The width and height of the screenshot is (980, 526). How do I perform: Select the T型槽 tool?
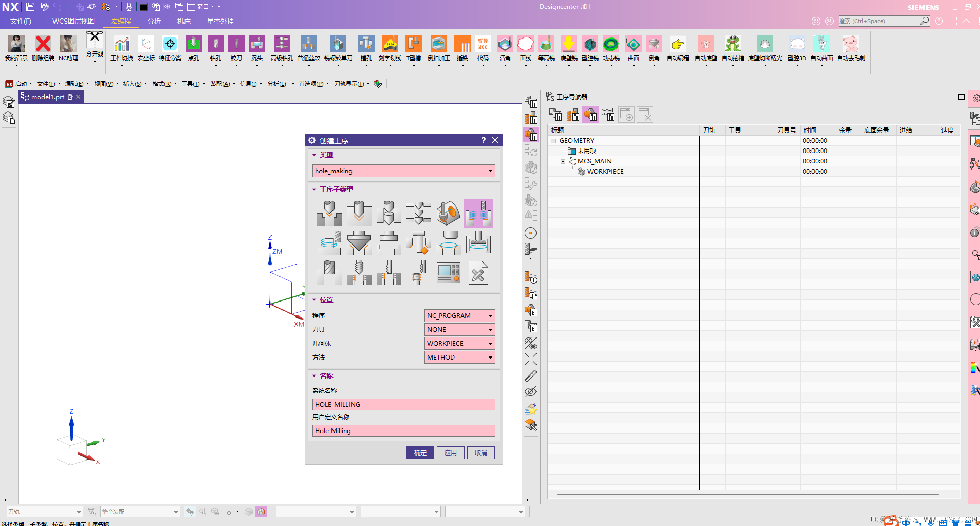(x=414, y=44)
